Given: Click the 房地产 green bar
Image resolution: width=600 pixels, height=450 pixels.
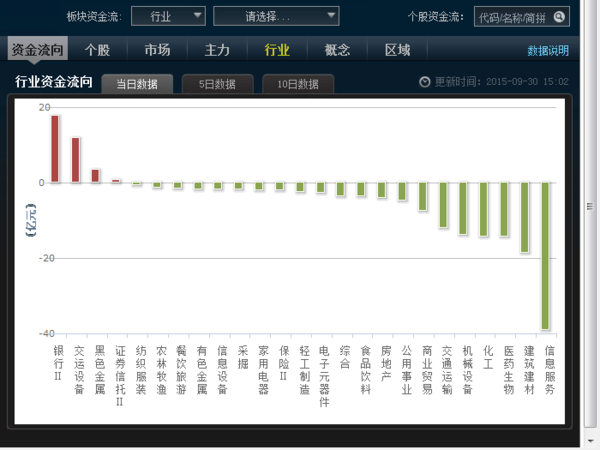Looking at the screenshot, I should coord(382,190).
